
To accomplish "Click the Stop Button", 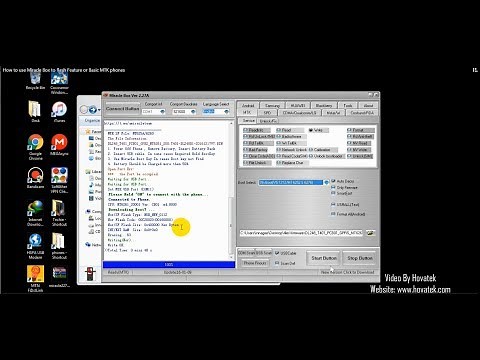I will (360, 258).
